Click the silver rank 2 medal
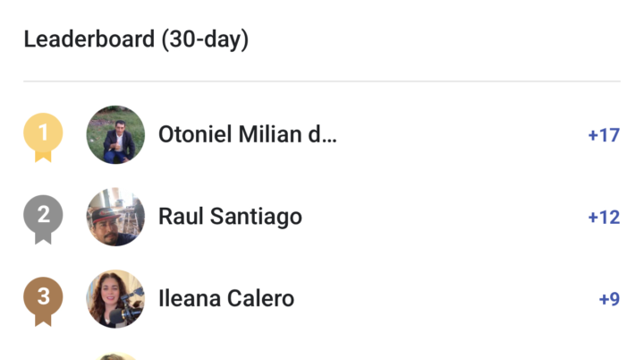 click(43, 217)
